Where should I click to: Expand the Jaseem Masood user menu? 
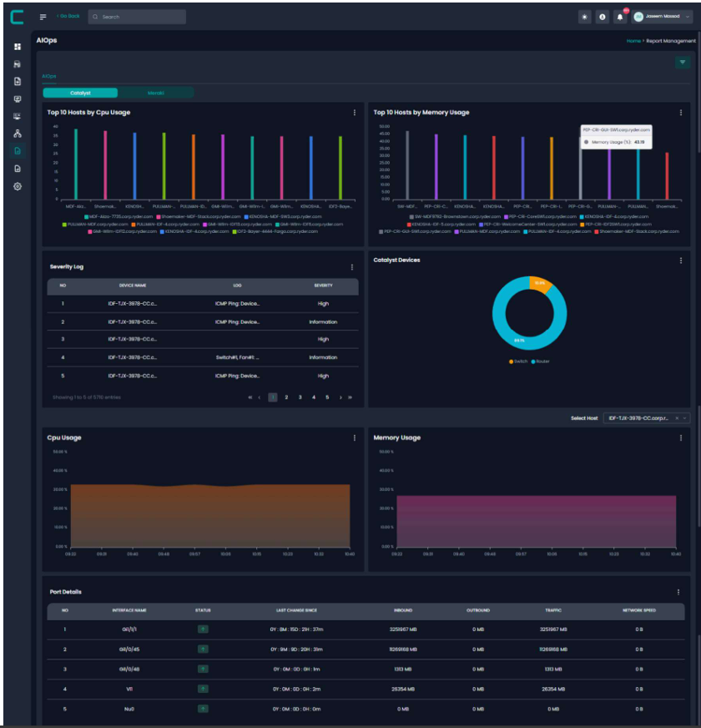pos(663,17)
